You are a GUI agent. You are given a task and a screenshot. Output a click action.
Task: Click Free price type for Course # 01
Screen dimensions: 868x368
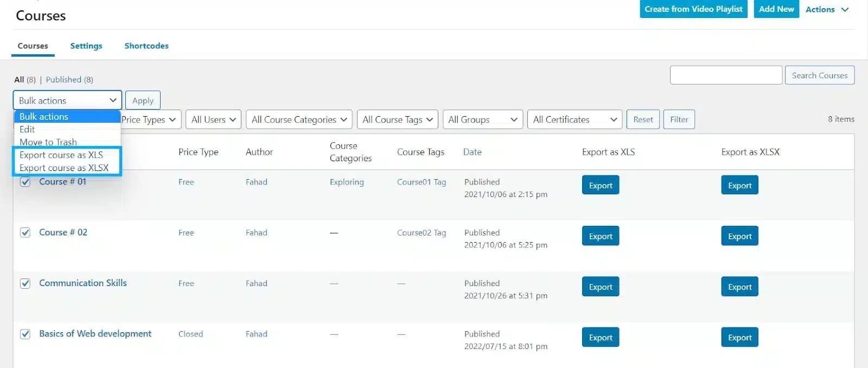point(186,182)
